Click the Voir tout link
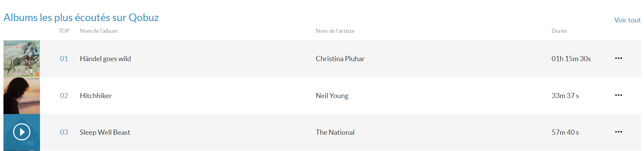 (627, 20)
